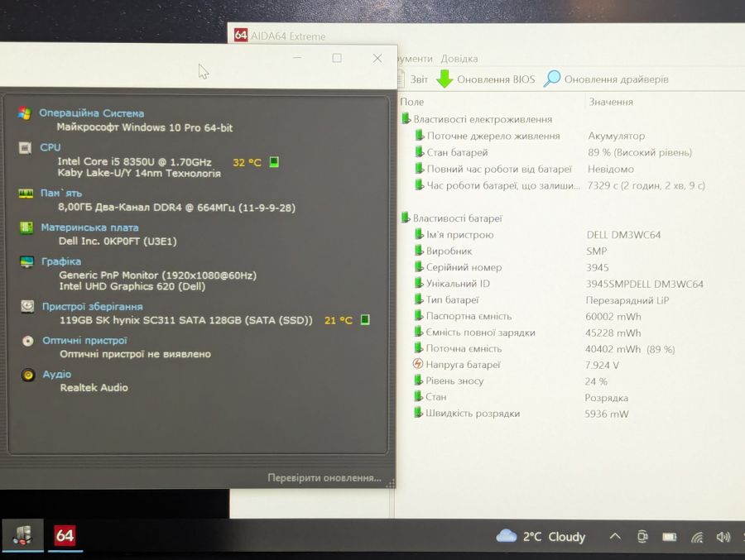Click the battery icon beside Властивості батареї
745x560 pixels.
pos(406,218)
